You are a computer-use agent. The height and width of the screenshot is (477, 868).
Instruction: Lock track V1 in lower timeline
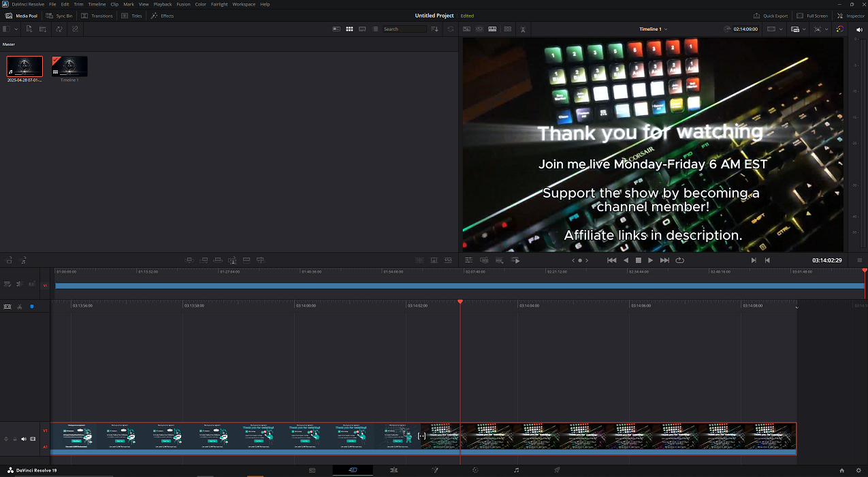14,439
